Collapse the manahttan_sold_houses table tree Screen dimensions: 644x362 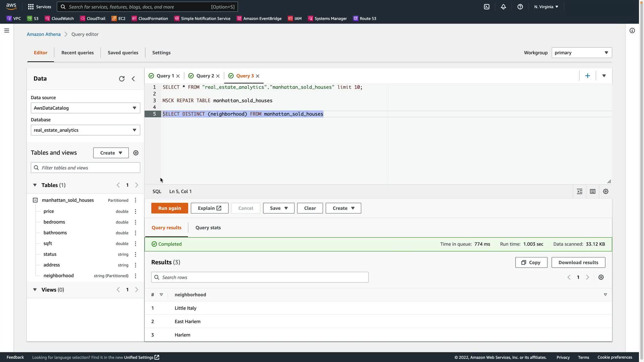(35, 200)
